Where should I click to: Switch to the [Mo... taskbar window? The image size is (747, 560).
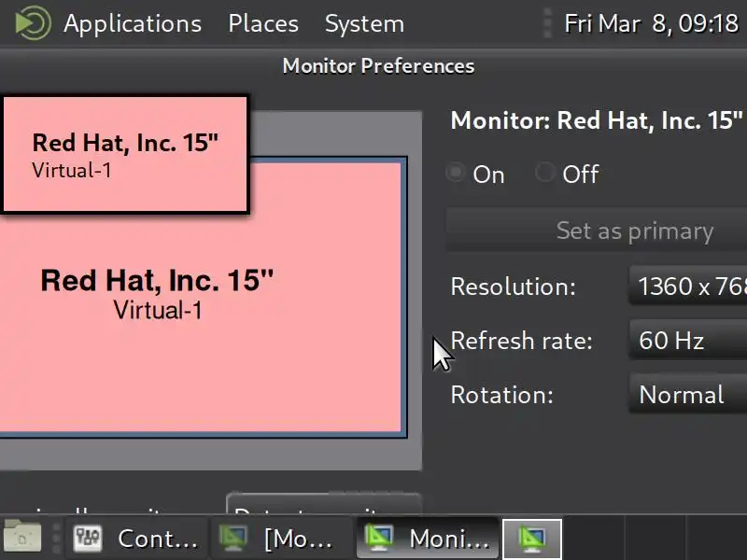282,539
